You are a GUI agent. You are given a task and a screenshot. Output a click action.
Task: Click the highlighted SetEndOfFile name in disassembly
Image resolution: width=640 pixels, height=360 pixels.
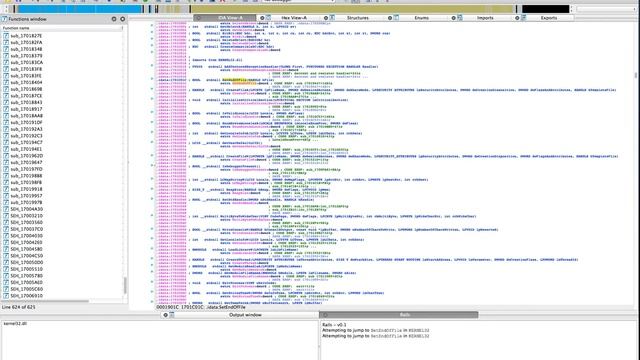(x=234, y=80)
